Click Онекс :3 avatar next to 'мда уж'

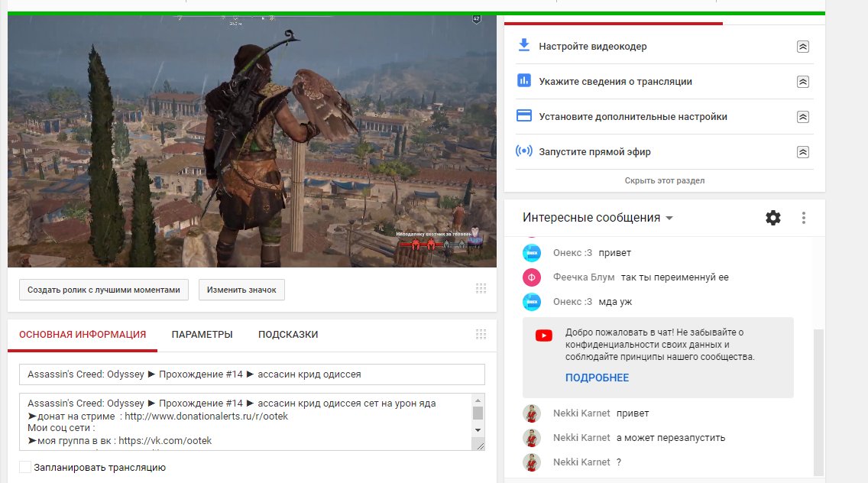point(532,301)
